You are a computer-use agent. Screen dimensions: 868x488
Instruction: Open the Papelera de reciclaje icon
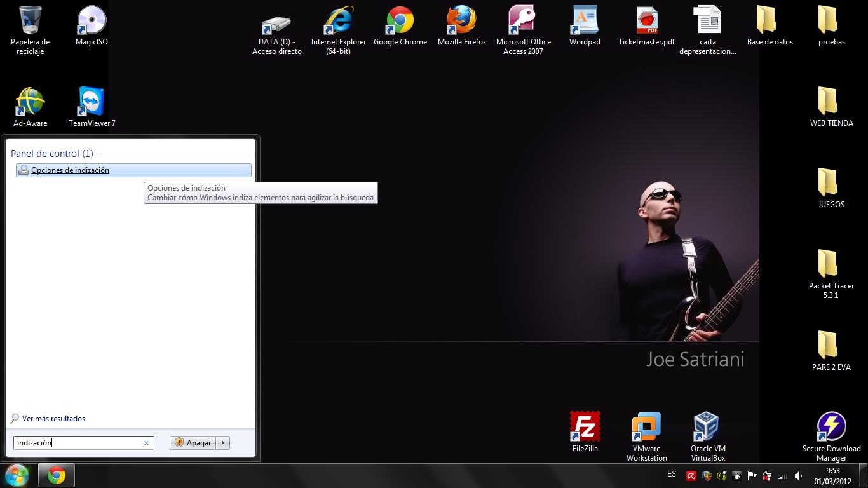tap(30, 21)
